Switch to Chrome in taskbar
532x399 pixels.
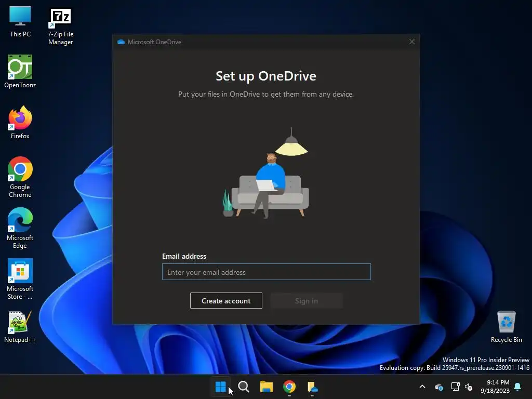point(289,387)
